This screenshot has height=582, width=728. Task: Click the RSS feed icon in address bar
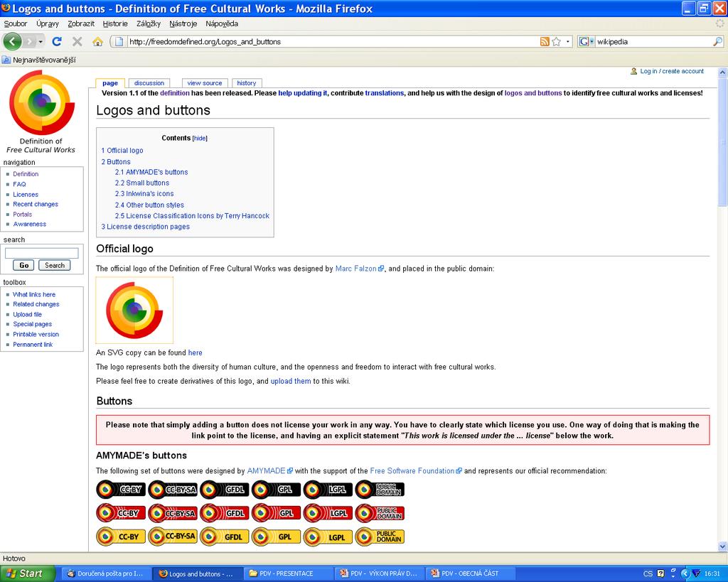545,42
